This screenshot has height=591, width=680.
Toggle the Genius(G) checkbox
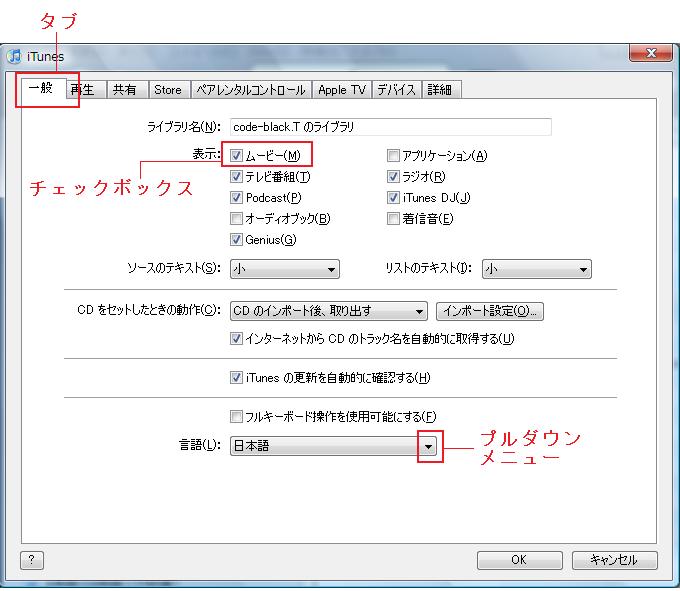[236, 239]
